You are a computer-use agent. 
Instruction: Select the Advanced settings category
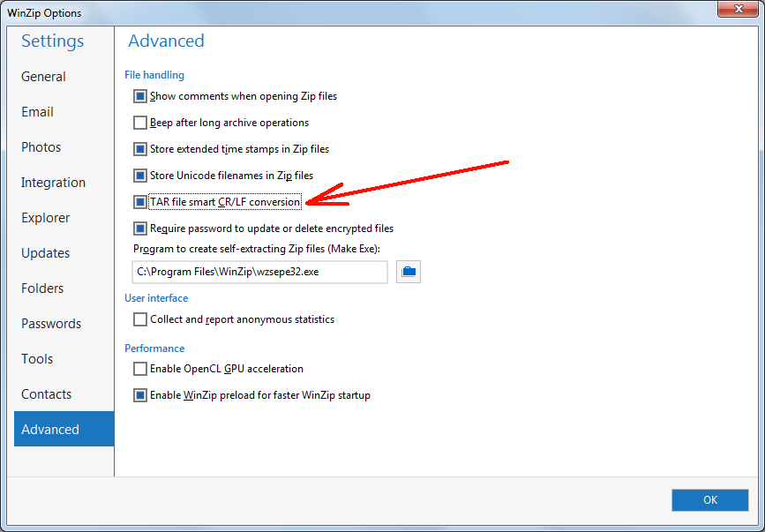[64, 429]
